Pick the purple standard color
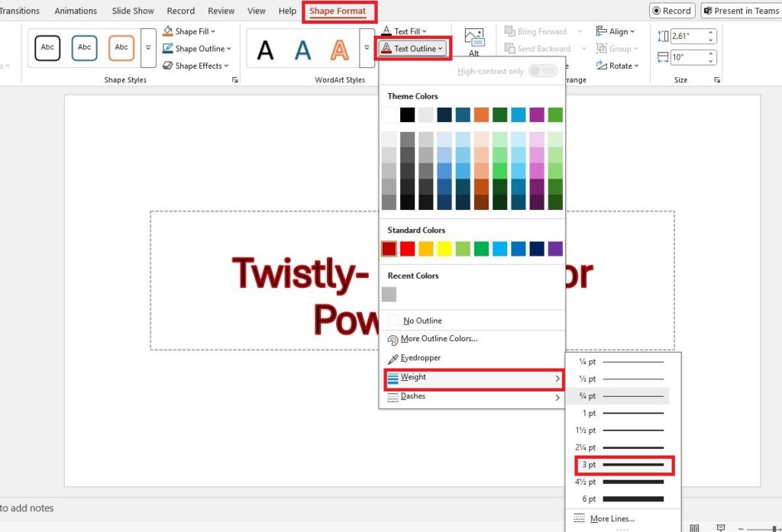This screenshot has width=782, height=532. point(555,249)
